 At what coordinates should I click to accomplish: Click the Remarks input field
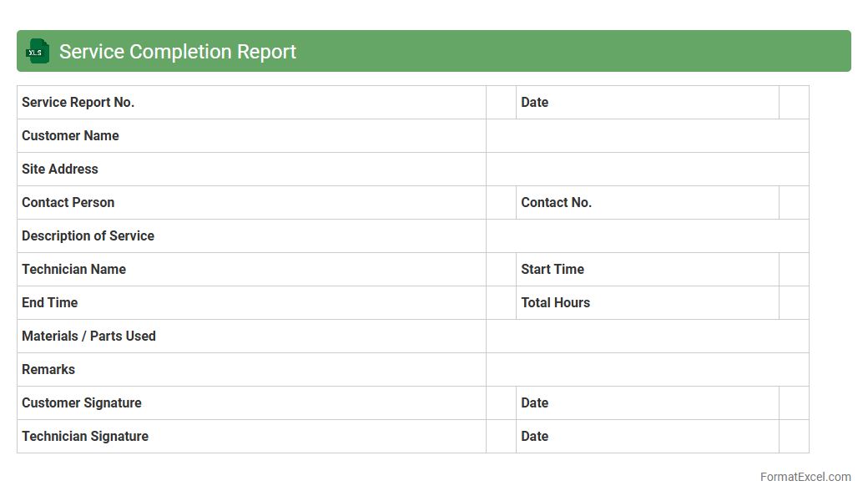[x=647, y=369]
